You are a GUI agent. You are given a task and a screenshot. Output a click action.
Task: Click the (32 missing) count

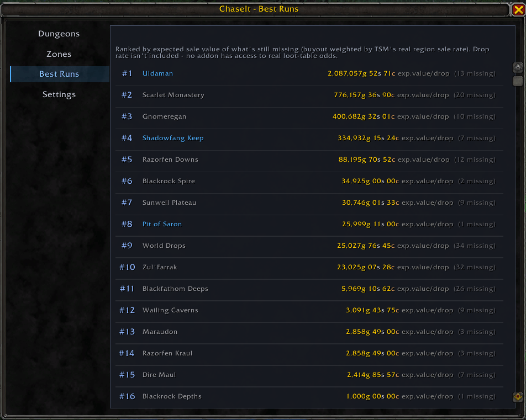[475, 267]
